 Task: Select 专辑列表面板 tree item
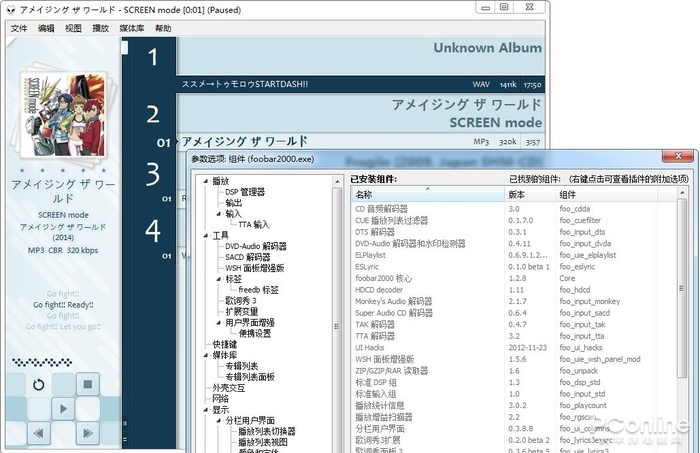[x=250, y=377]
